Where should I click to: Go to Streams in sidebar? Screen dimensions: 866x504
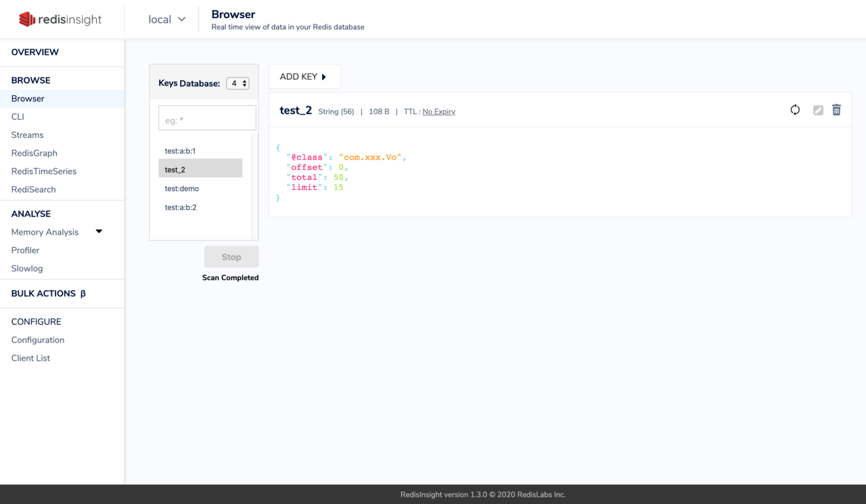click(27, 135)
